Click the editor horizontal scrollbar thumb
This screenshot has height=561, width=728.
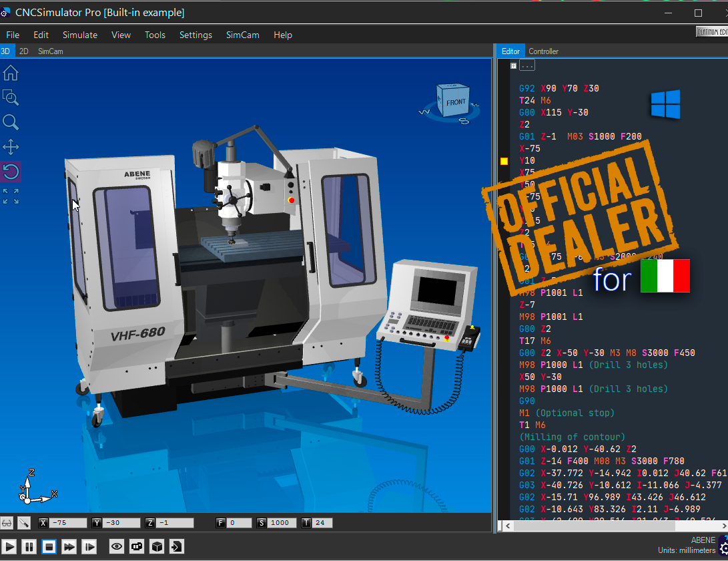coord(595,526)
